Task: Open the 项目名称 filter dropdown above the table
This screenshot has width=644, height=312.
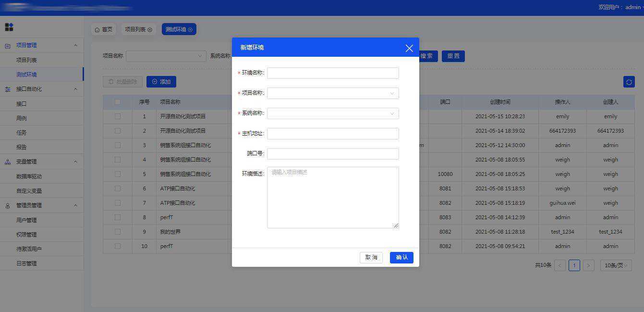Action: pos(166,56)
